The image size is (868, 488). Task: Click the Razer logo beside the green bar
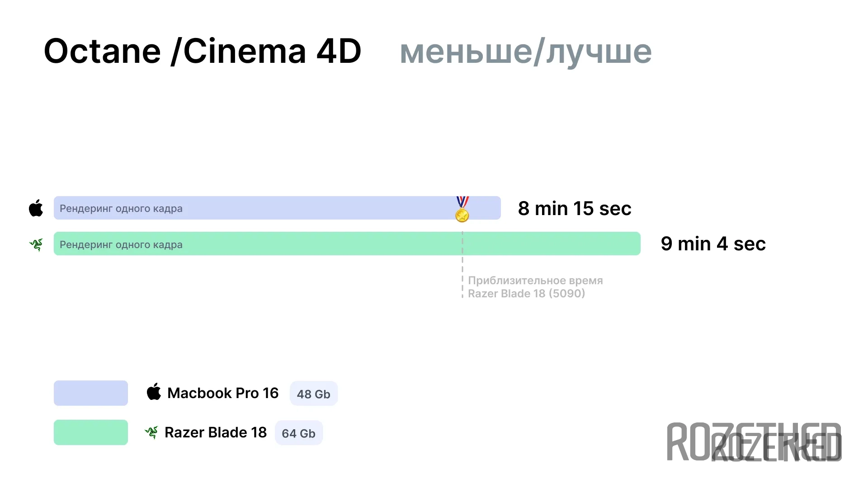pos(36,244)
